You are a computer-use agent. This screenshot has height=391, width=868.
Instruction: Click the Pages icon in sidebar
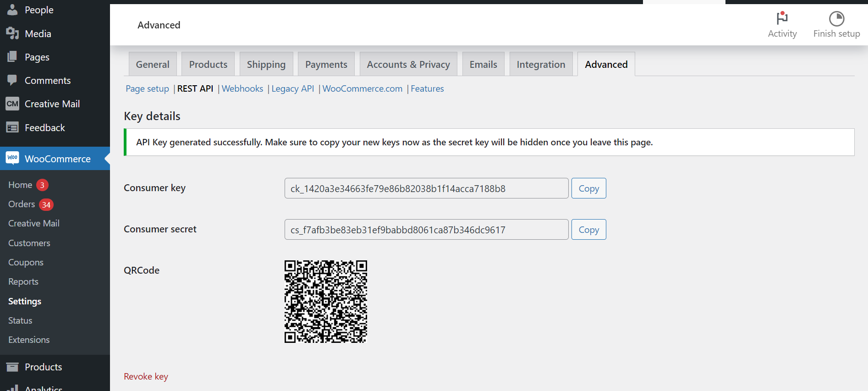(12, 57)
